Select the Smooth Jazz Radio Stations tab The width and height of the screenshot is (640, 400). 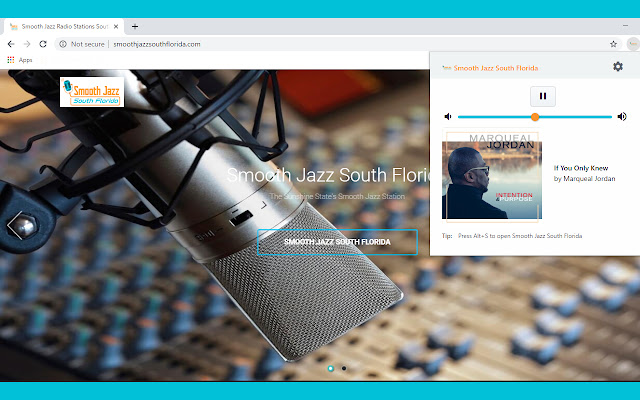click(x=64, y=27)
